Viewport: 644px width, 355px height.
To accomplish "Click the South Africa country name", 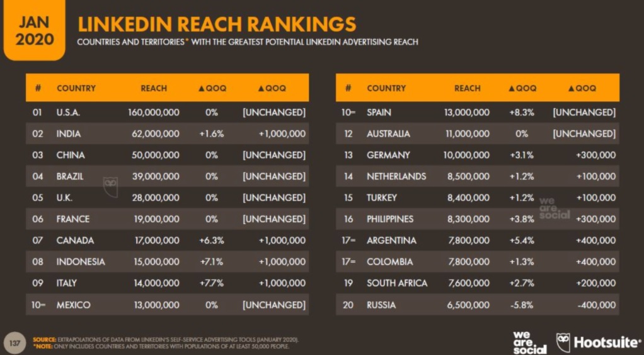I will coord(397,283).
